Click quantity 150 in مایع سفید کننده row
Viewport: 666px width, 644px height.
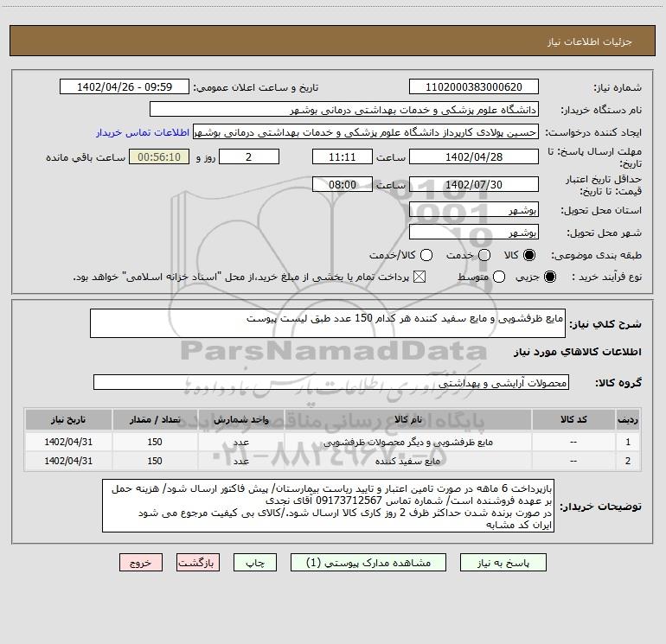(155, 461)
